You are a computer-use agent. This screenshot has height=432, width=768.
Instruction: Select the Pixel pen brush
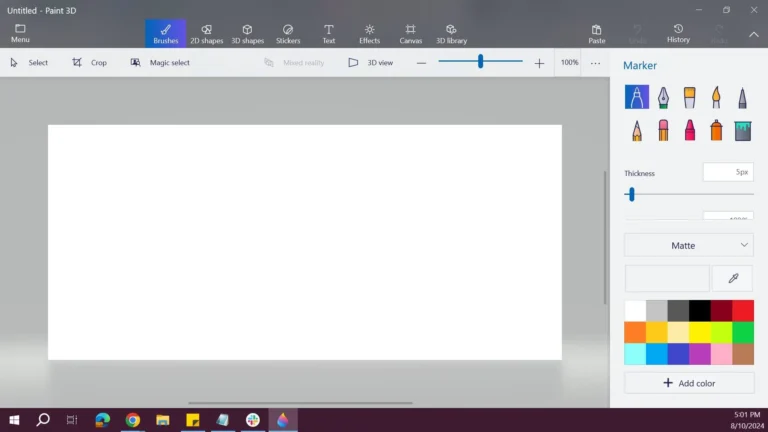click(743, 96)
